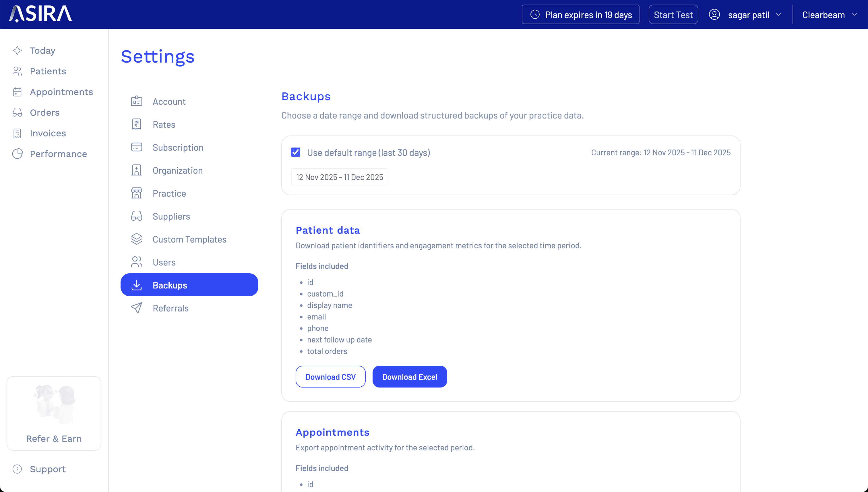Select Organization in settings menu
Image resolution: width=868 pixels, height=492 pixels.
[177, 170]
